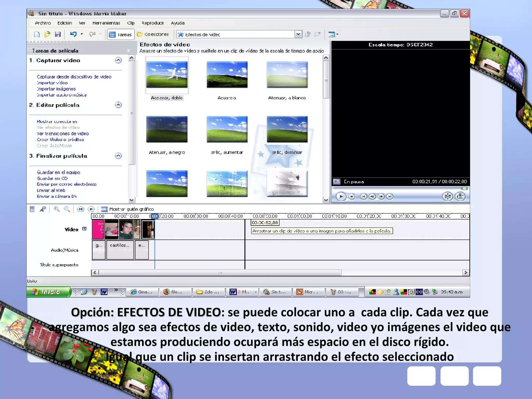The height and width of the screenshot is (399, 532).
Task: Click the monitor Forward button
Action: 390,197
